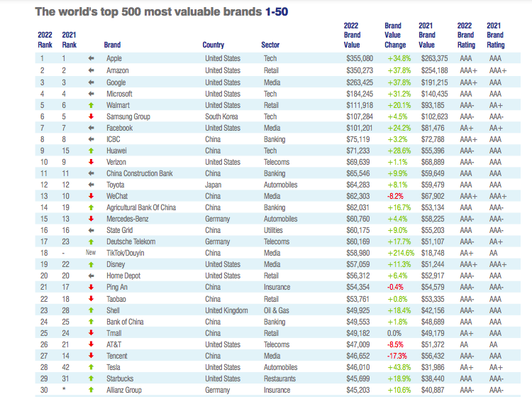Click the Sector column header

click(270, 45)
